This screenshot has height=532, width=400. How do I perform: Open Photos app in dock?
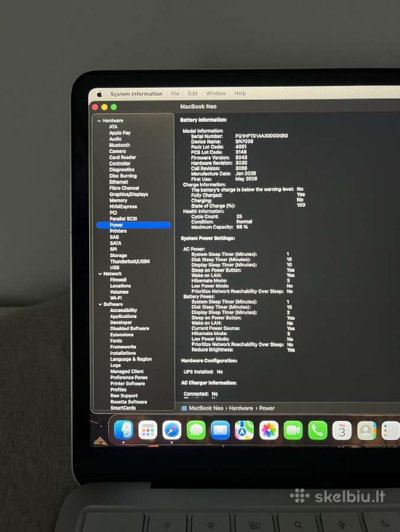pyautogui.click(x=269, y=430)
